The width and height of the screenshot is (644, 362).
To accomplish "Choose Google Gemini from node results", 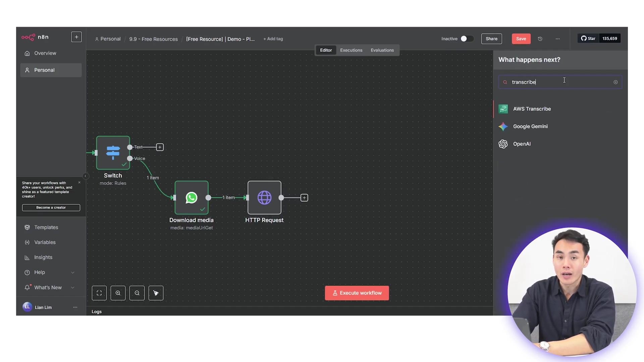I will 530,126.
